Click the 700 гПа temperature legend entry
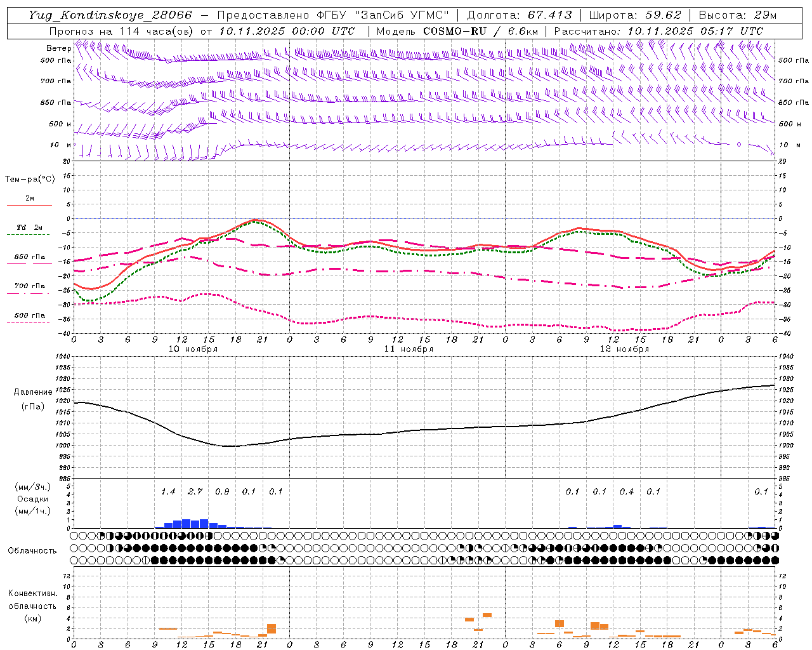The width and height of the screenshot is (812, 650). click(30, 286)
